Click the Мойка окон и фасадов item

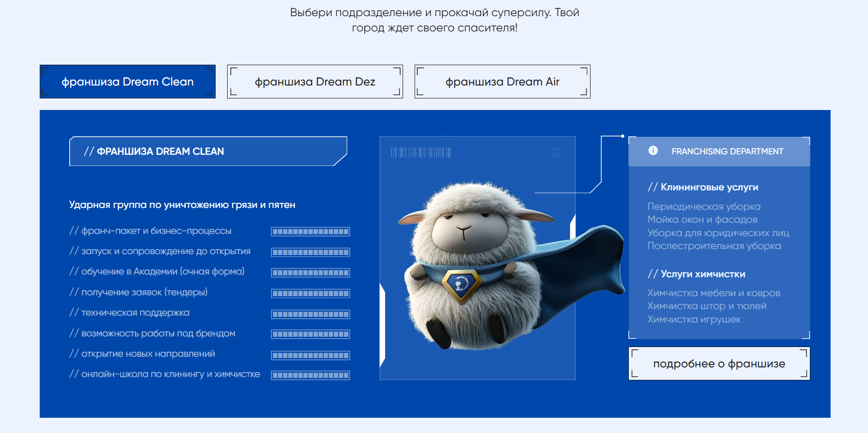pos(702,220)
